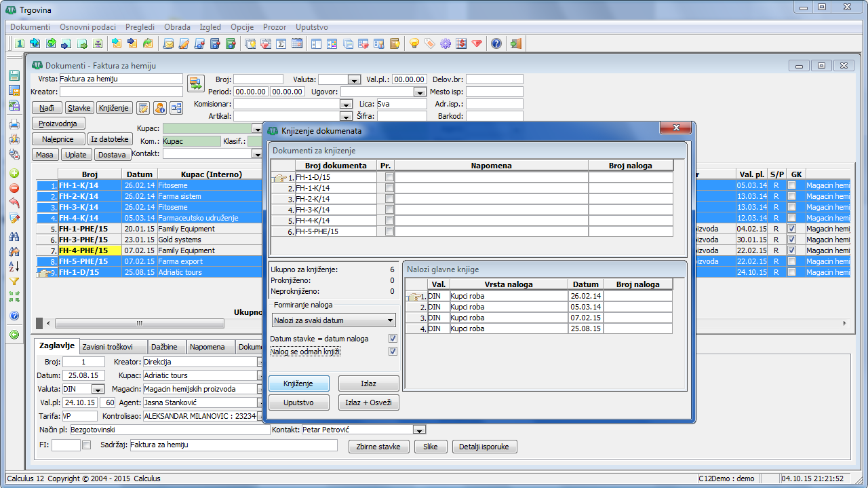Click the printer icon in left sidebar

pyautogui.click(x=14, y=124)
